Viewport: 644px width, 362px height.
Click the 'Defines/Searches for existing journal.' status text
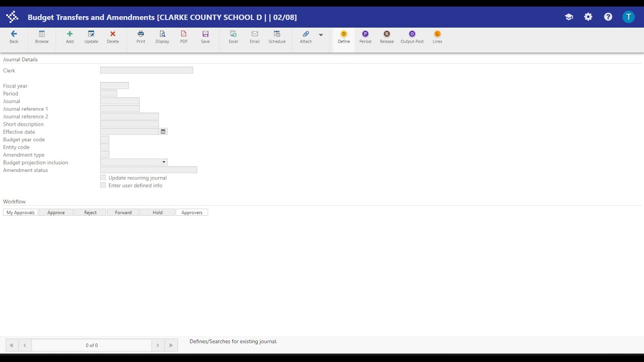click(233, 341)
